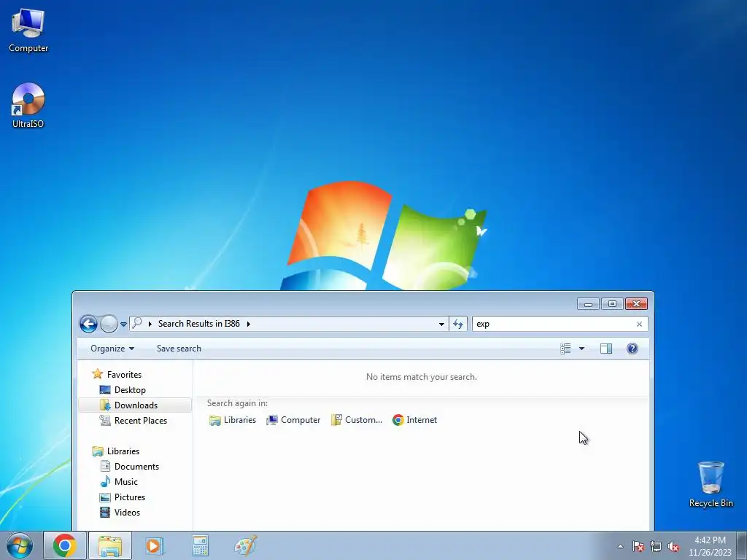Search again in Libraries

[233, 420]
